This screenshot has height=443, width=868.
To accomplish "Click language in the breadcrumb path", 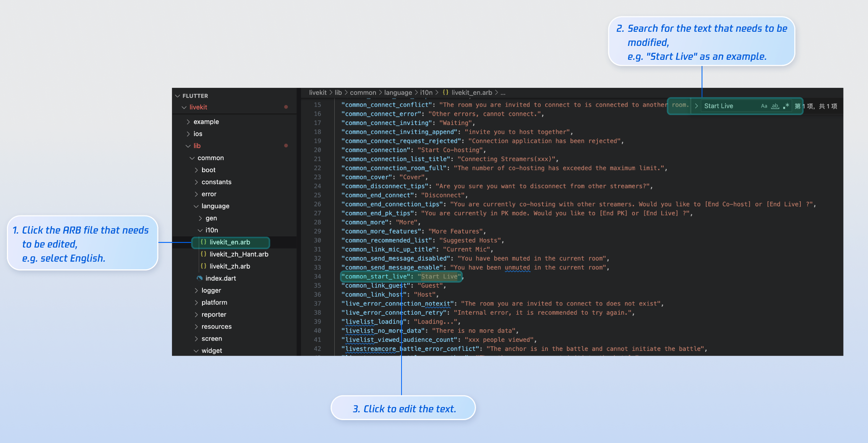I will click(x=398, y=92).
